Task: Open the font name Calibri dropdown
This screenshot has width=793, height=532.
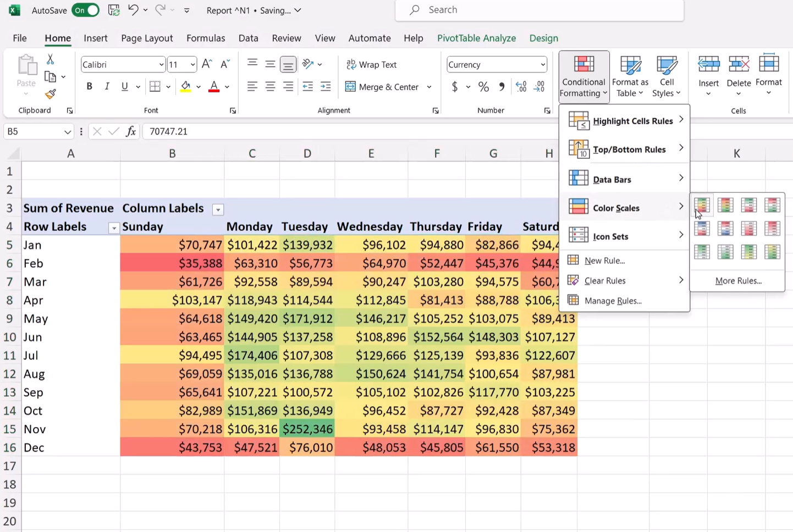Action: [161, 65]
